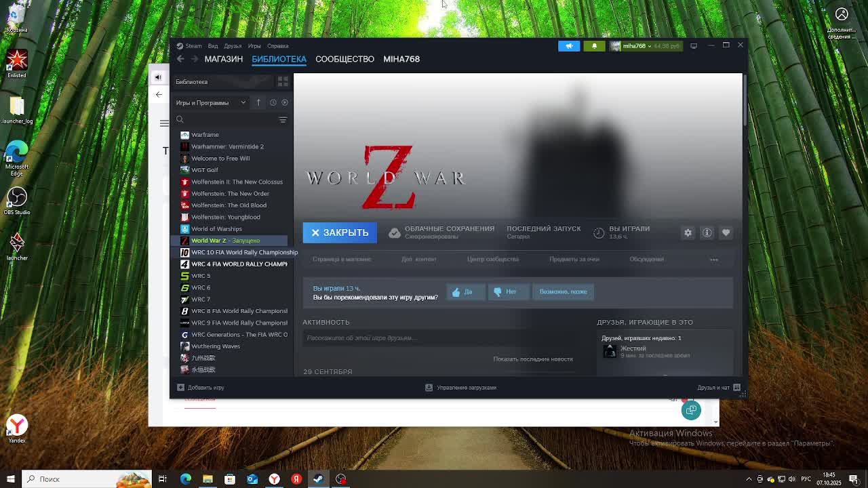
Task: Open Microsoft Edge from the taskbar
Action: pyautogui.click(x=185, y=479)
